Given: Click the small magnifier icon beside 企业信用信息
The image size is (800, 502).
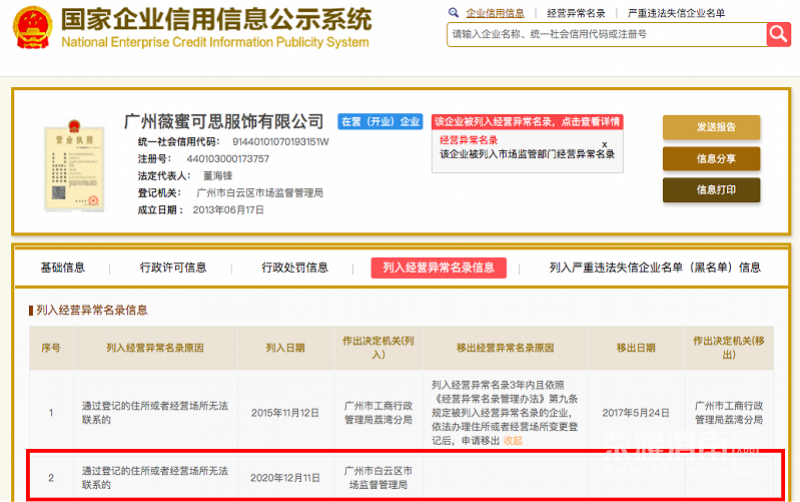Looking at the screenshot, I should click(x=453, y=13).
